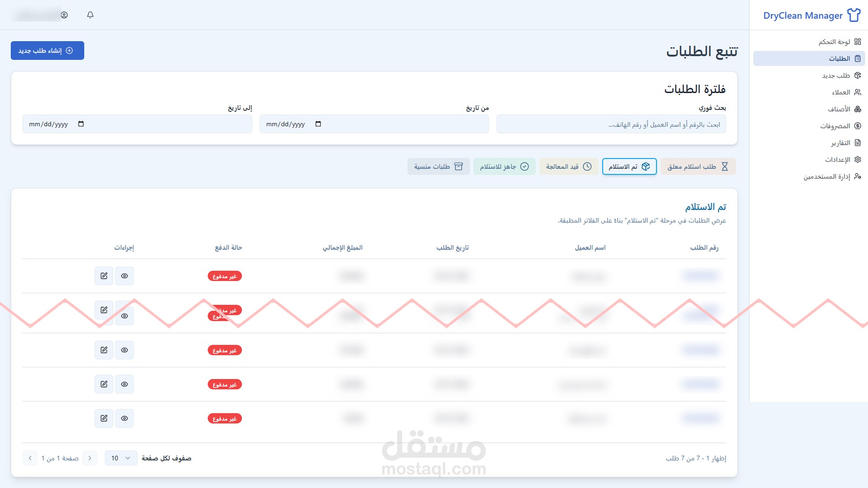View last order using the eye icon
868x488 pixels.
pyautogui.click(x=124, y=418)
